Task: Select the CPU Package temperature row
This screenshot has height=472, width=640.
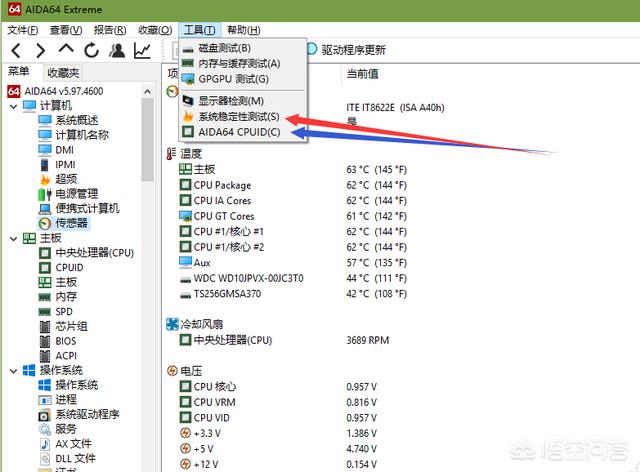Action: 293,185
